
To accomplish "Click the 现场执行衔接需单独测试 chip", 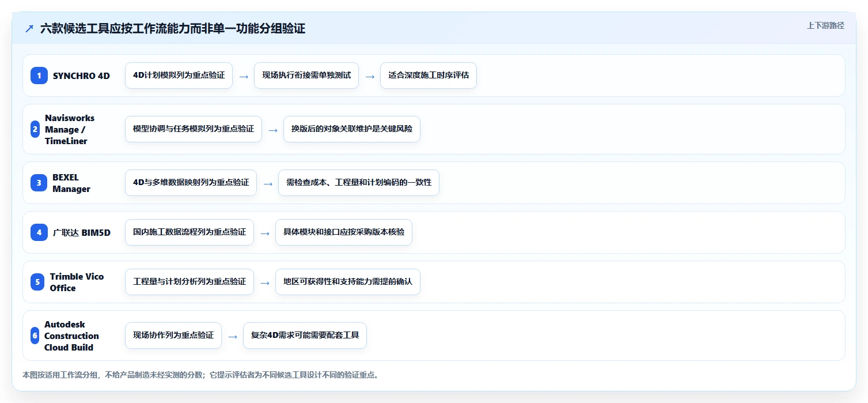I will [x=306, y=76].
